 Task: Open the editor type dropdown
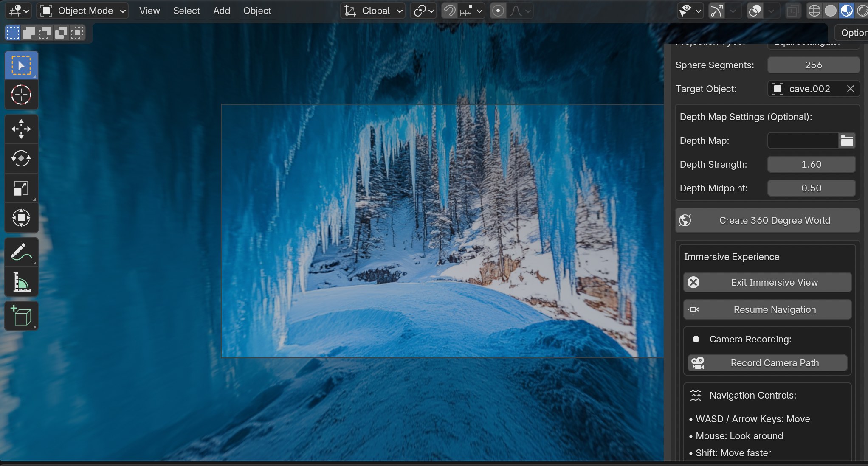tap(18, 11)
